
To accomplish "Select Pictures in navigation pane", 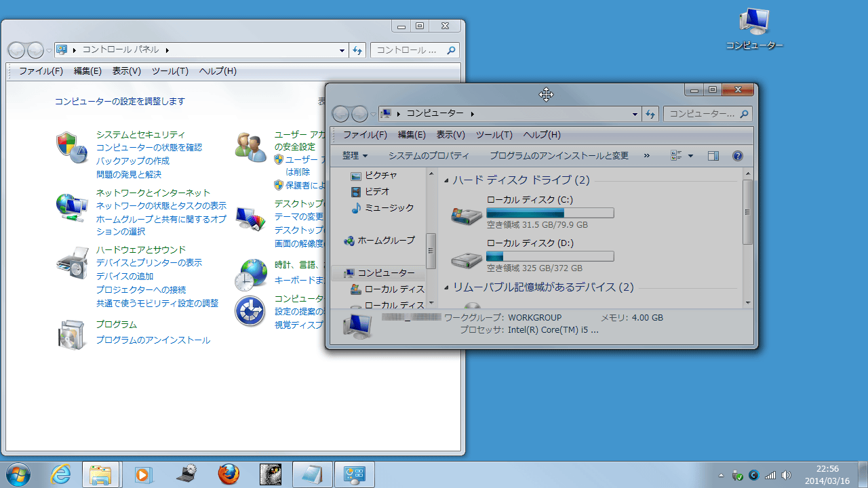I will pyautogui.click(x=374, y=176).
